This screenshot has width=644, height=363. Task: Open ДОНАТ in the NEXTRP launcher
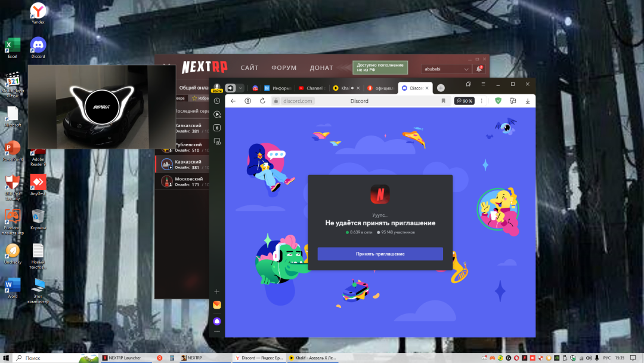tap(321, 67)
